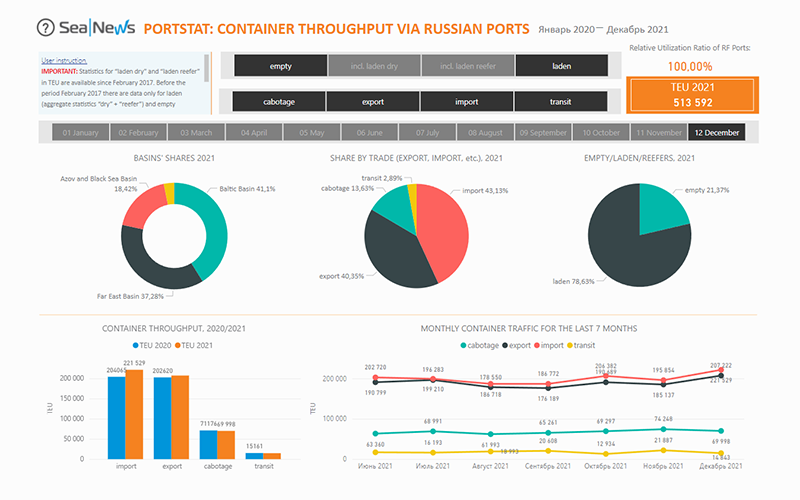Click the 'cabotage 13,63%' label
Viewport: 800px width, 500px height.
click(x=347, y=188)
